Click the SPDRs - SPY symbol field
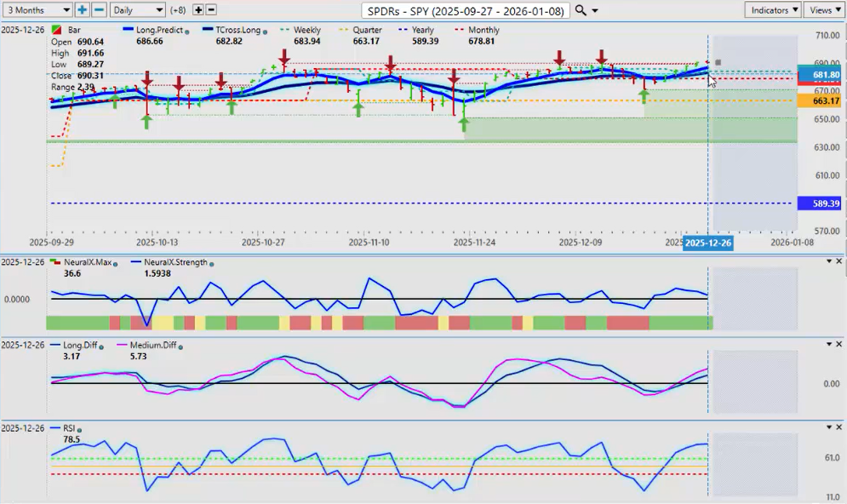 (465, 10)
